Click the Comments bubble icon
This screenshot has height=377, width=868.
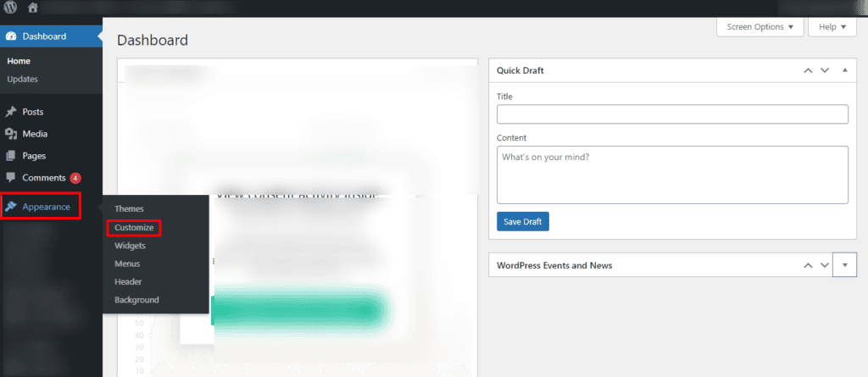coord(11,178)
